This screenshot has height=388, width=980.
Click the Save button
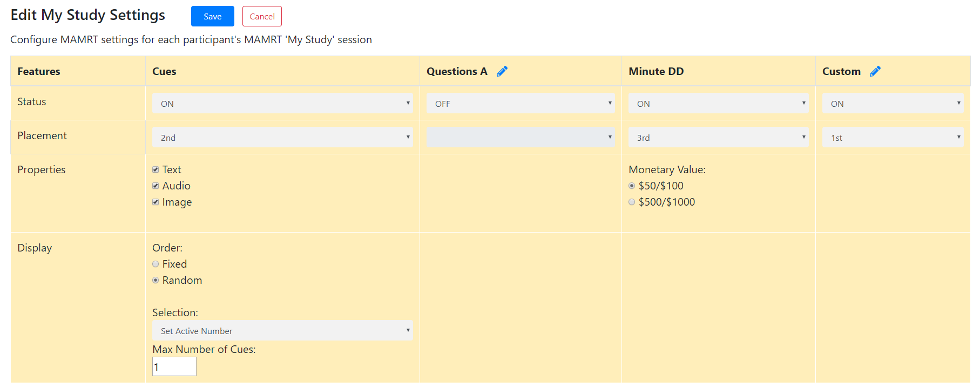(x=212, y=16)
